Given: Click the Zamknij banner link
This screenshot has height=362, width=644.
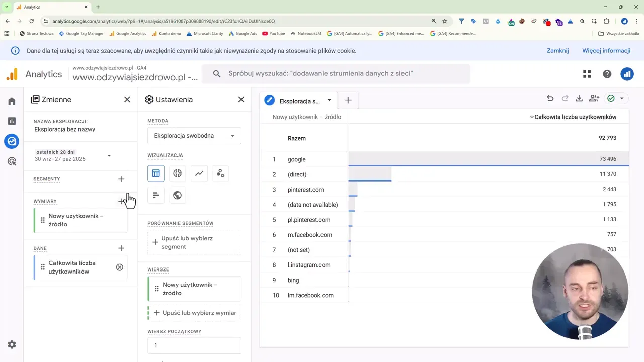Looking at the screenshot, I should click(558, 51).
